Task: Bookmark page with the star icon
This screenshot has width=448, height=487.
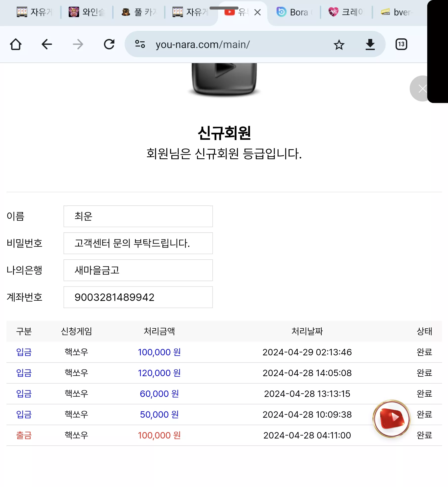Action: 339,45
